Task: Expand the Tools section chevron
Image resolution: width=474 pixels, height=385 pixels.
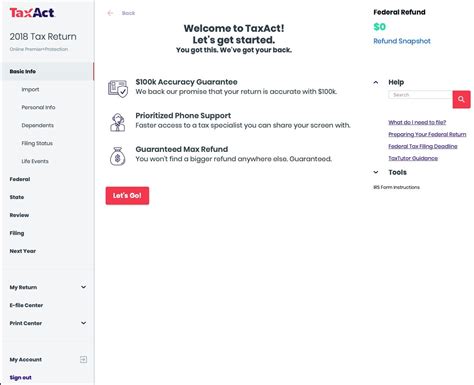Action: tap(376, 172)
